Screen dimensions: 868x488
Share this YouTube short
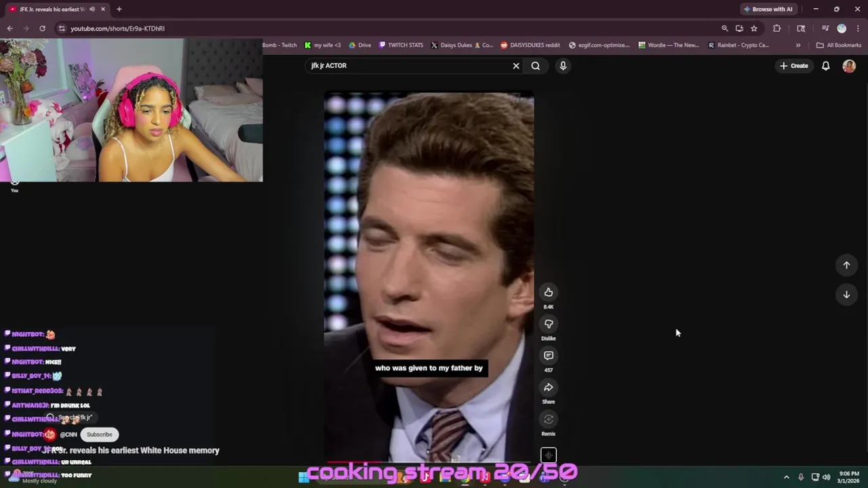tap(549, 387)
